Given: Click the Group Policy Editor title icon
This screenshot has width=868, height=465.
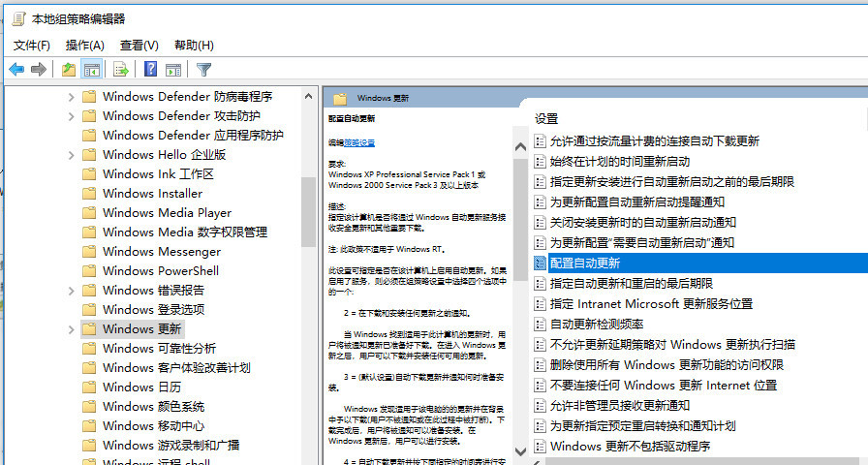Looking at the screenshot, I should [18, 18].
